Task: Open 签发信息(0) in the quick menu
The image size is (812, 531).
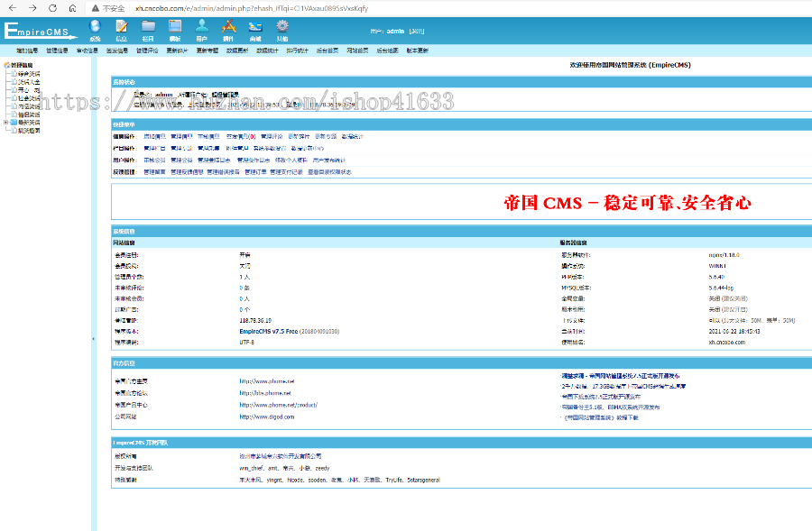Action: coord(241,137)
